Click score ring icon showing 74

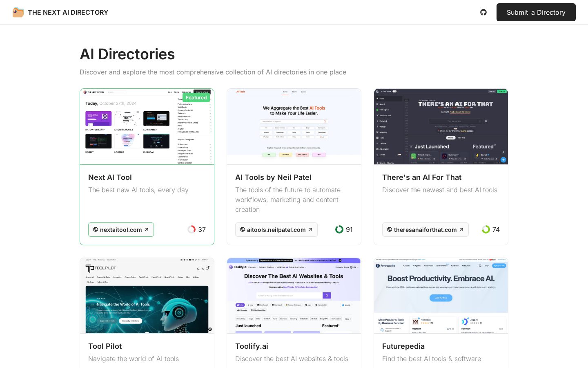click(x=486, y=229)
